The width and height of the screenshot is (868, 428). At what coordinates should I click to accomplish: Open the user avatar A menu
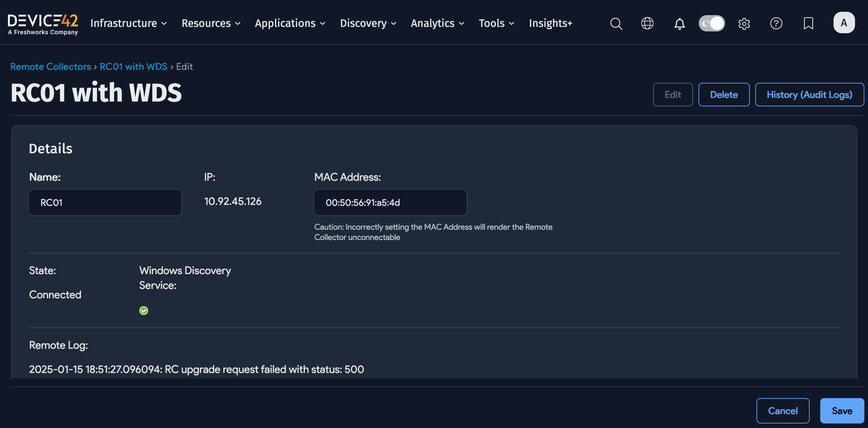pyautogui.click(x=844, y=23)
